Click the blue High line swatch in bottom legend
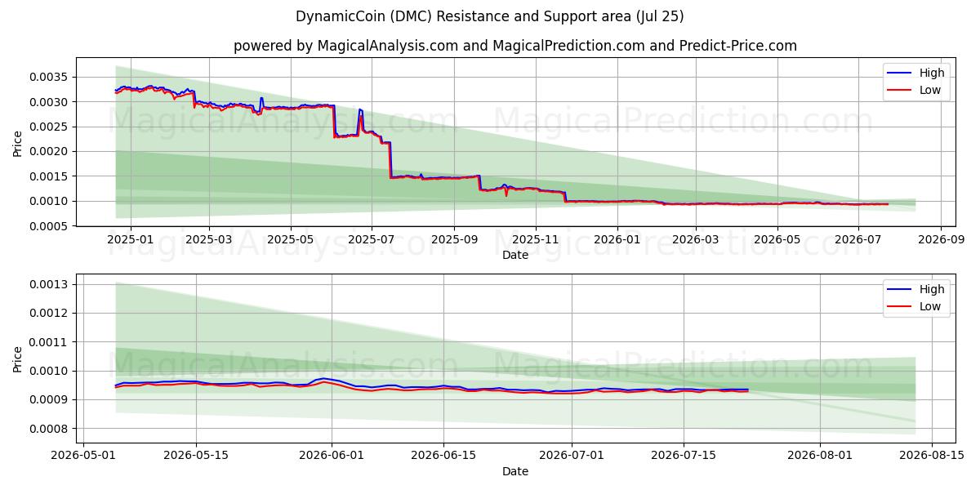The height and width of the screenshot is (490, 980). [x=900, y=290]
